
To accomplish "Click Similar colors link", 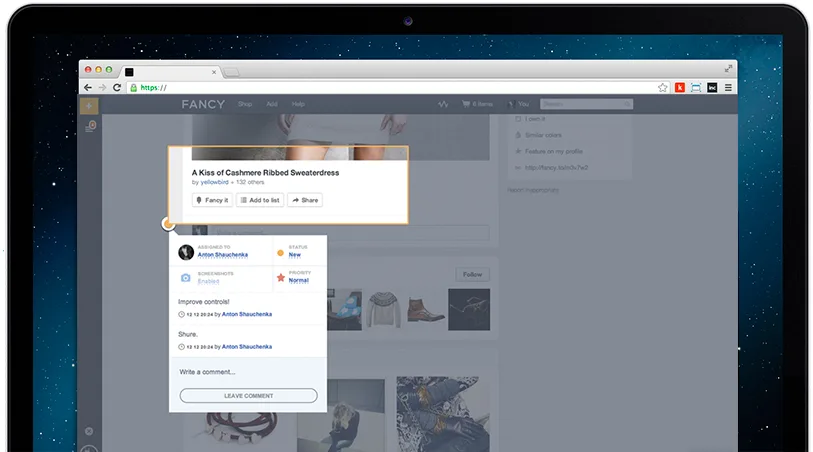I will [x=543, y=135].
